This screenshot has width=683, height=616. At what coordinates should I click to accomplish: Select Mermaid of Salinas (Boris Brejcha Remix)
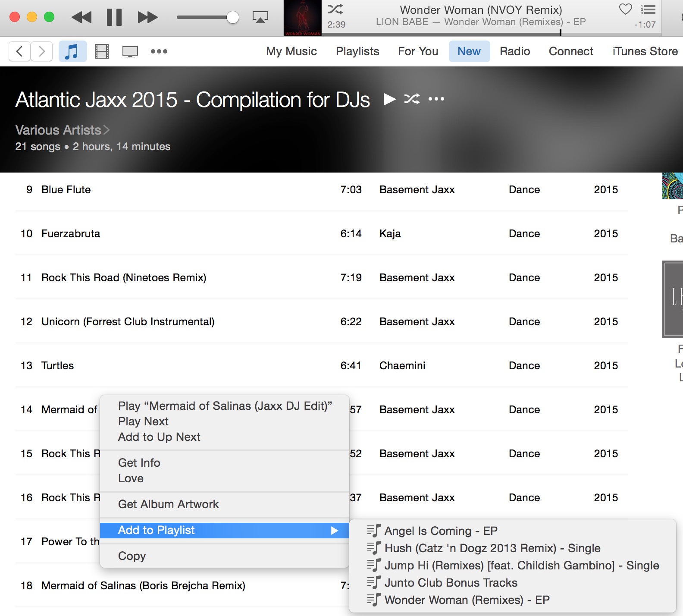pyautogui.click(x=143, y=586)
